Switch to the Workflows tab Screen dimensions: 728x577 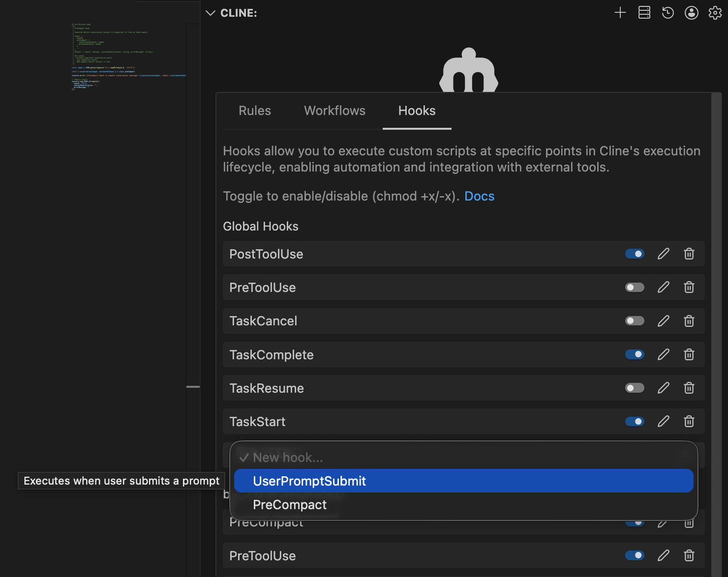click(x=334, y=111)
